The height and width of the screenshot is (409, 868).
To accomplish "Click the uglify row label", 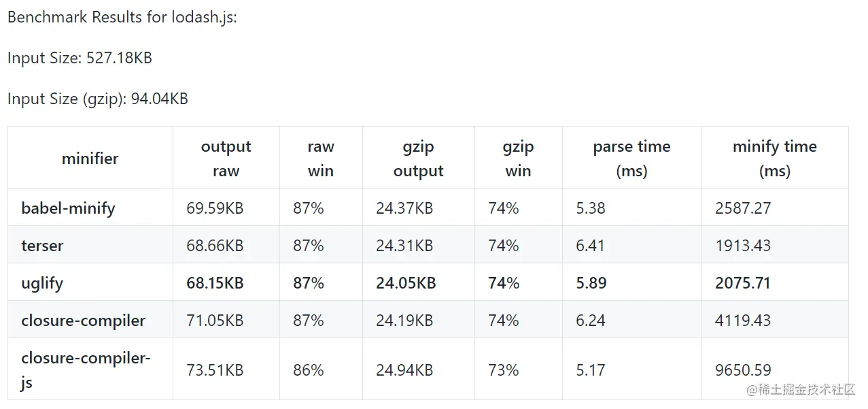I will pos(42,283).
